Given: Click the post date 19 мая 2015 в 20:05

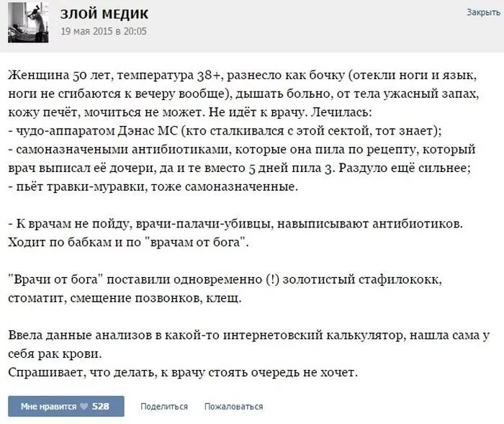Looking at the screenshot, I should [104, 31].
